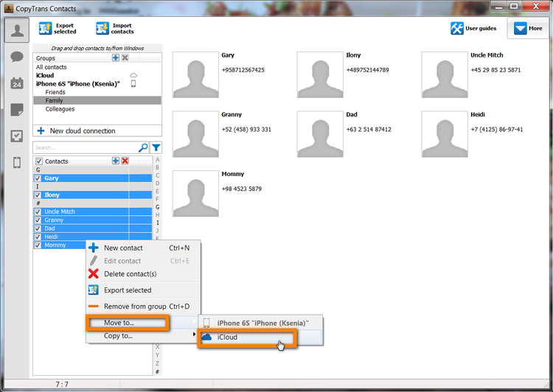553x392 pixels.
Task: Choose Export selected in context menu
Action: (x=143, y=290)
